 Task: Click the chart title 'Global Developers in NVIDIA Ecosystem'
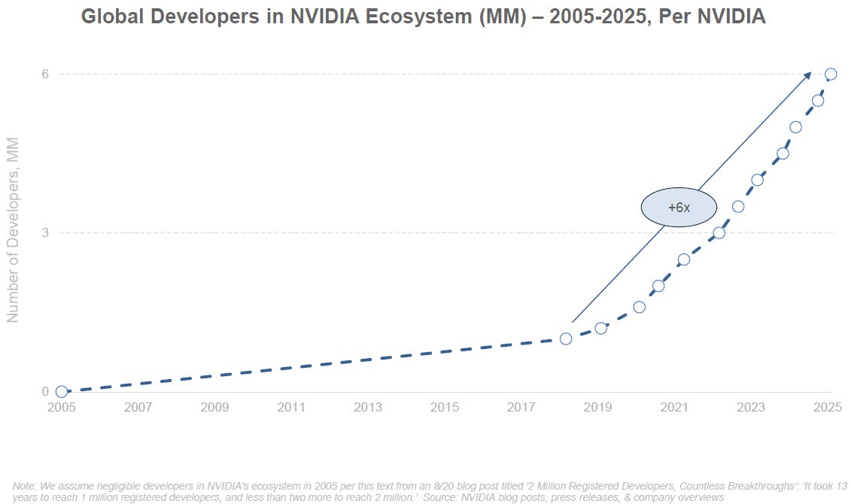click(424, 17)
